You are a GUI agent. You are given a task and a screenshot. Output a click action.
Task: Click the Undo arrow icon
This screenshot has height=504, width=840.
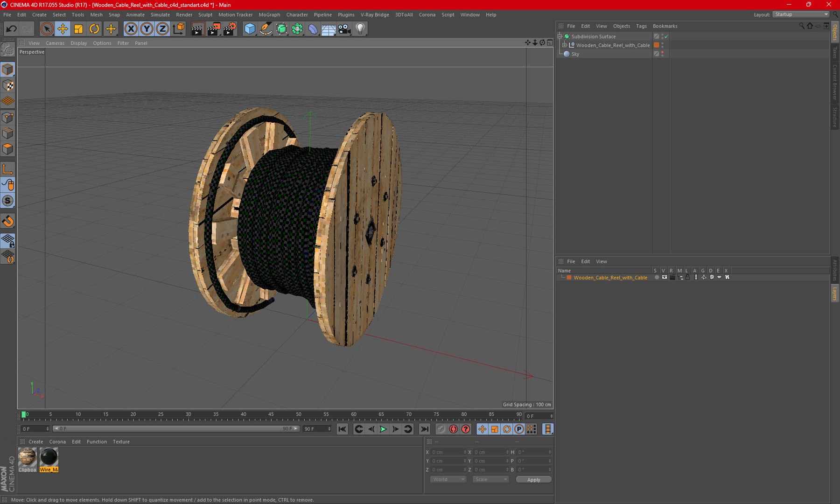pyautogui.click(x=11, y=29)
